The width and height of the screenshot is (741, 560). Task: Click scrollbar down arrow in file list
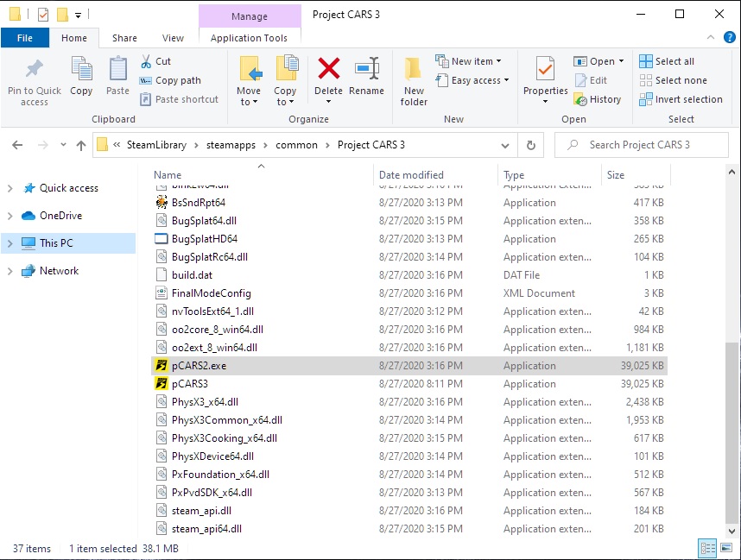click(731, 531)
